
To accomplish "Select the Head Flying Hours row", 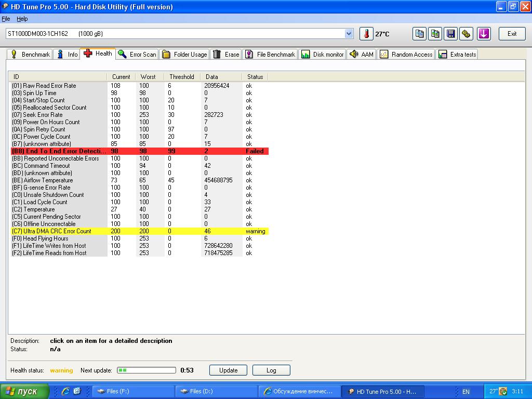I will [x=139, y=238].
